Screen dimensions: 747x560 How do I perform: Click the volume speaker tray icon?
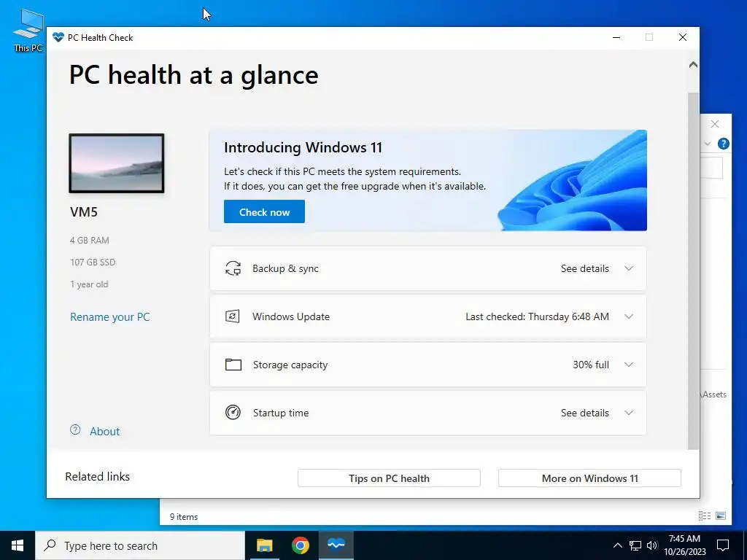point(652,545)
